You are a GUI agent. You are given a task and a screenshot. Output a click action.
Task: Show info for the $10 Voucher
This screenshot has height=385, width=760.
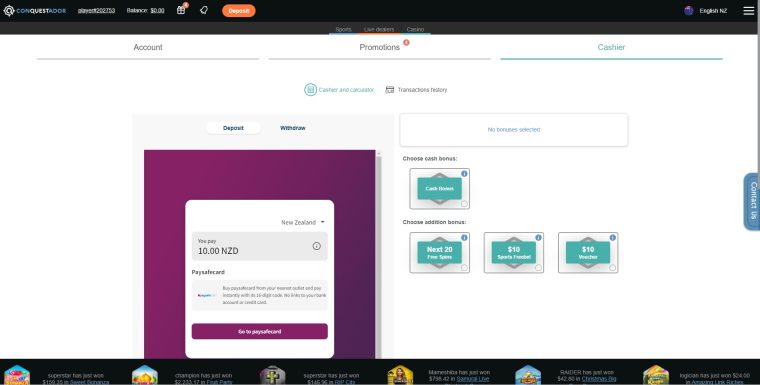click(613, 238)
